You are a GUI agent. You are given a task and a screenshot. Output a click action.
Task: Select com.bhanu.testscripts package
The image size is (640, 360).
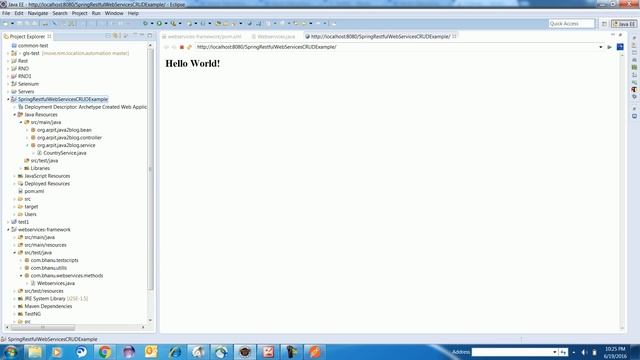(54, 260)
